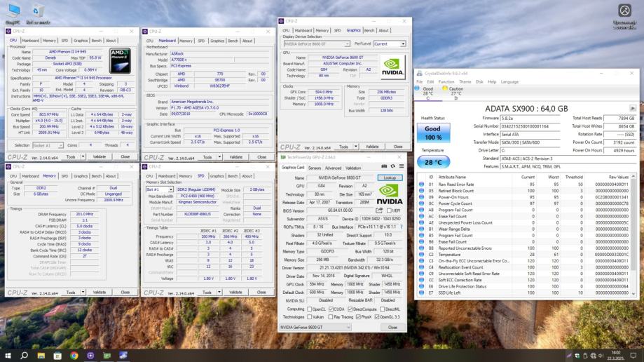
Task: Toggle the OpenCL checkbox
Action: point(309,309)
